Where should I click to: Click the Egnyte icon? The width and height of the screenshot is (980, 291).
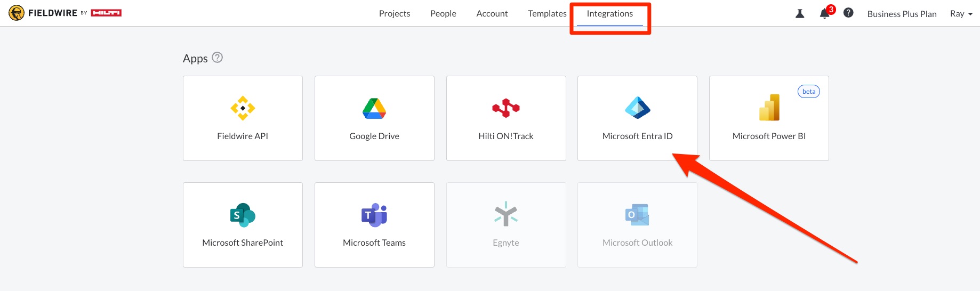(x=506, y=214)
